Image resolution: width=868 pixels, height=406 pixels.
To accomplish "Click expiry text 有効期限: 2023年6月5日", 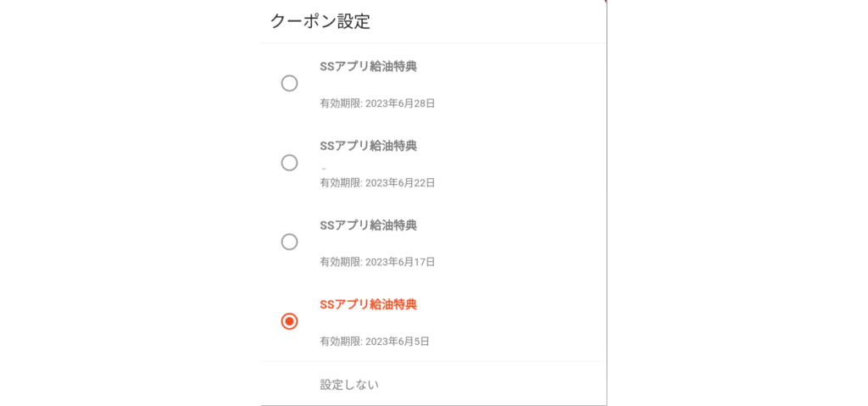I will point(374,342).
